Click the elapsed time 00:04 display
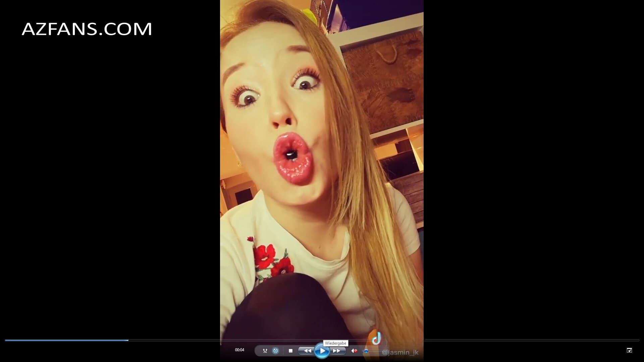644x362 pixels. [239, 350]
